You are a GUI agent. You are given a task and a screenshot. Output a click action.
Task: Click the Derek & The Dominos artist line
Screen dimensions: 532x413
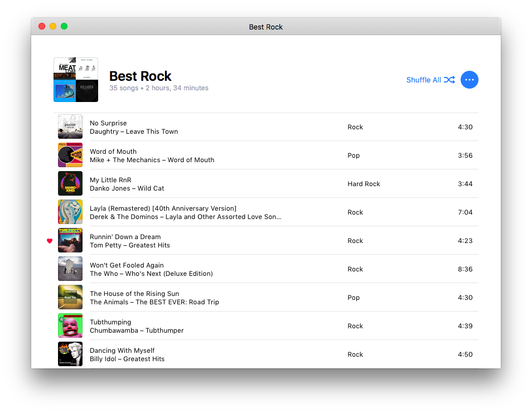(x=186, y=217)
